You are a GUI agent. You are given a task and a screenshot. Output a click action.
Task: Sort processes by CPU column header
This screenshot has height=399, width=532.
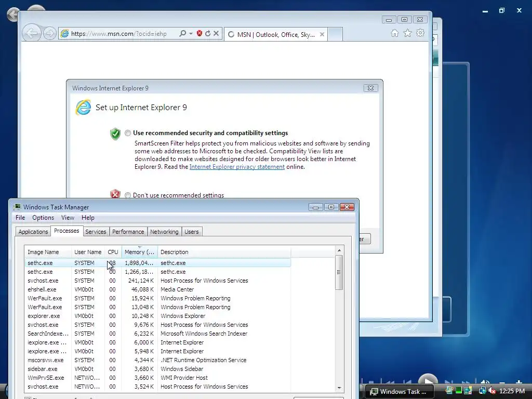coord(113,252)
